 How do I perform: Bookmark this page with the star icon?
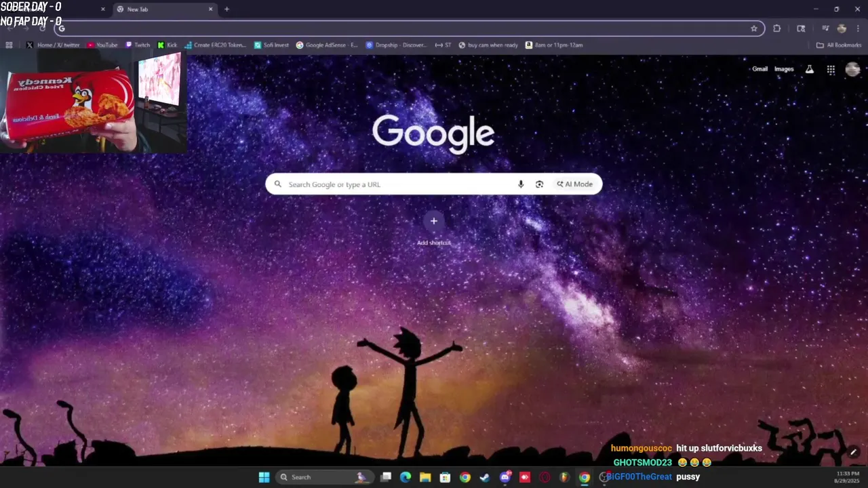click(753, 28)
